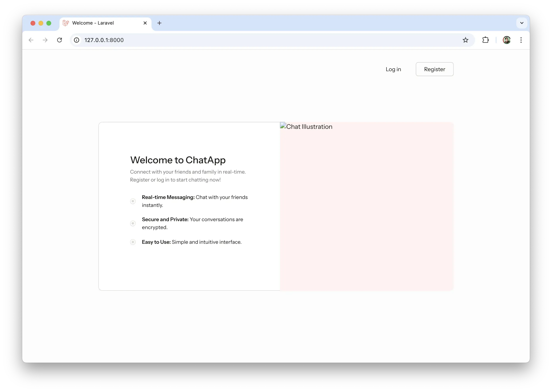Click the Real-time Messaging bullet icon
The height and width of the screenshot is (392, 552).
[x=133, y=201]
